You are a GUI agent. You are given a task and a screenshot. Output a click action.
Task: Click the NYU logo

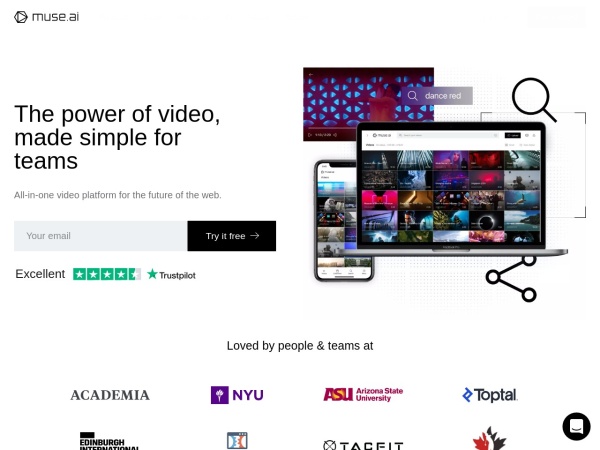(237, 395)
